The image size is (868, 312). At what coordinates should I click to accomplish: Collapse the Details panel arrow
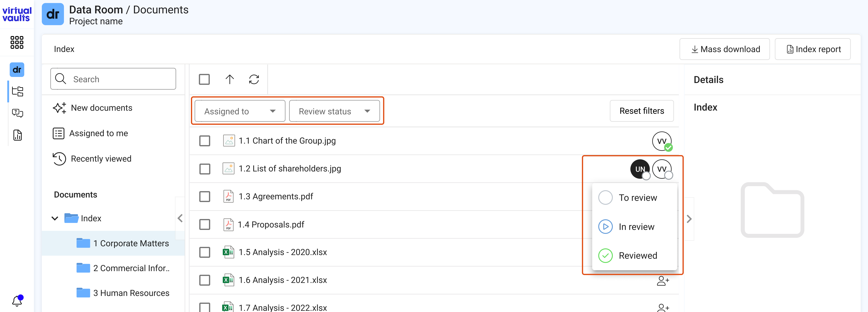coord(689,219)
